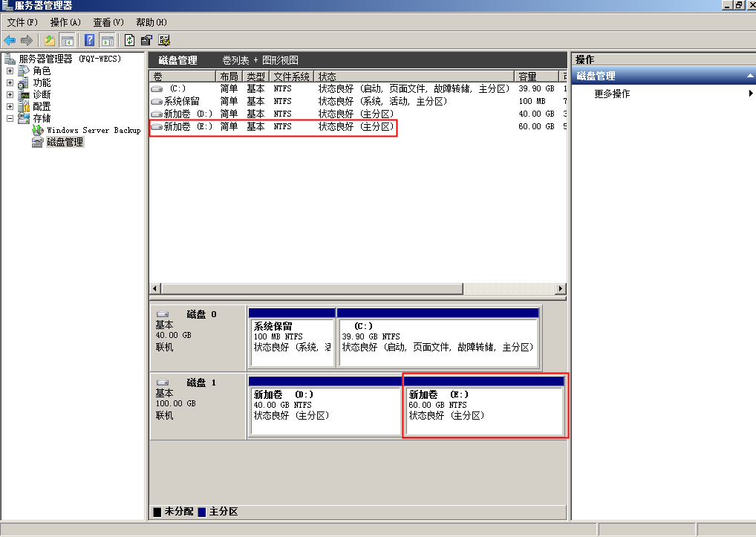Viewport: 756px width, 537px height.
Task: Click the green Refresh toolbar icon
Action: pos(130,40)
